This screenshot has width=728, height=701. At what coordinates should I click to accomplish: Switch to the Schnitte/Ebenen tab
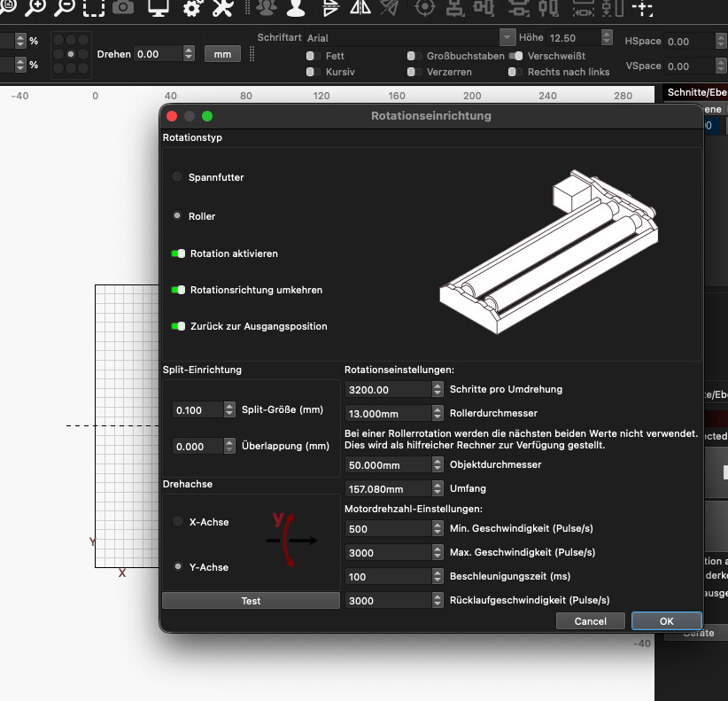click(x=695, y=92)
